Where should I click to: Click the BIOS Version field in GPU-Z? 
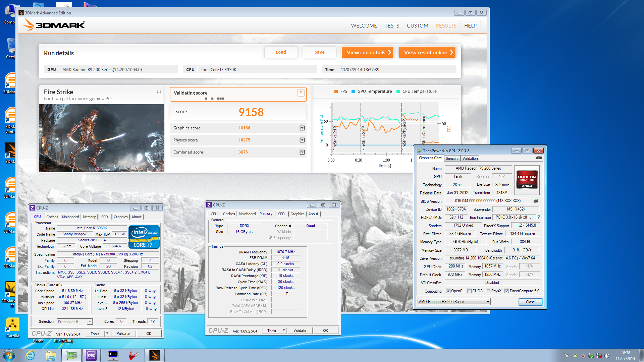488,201
